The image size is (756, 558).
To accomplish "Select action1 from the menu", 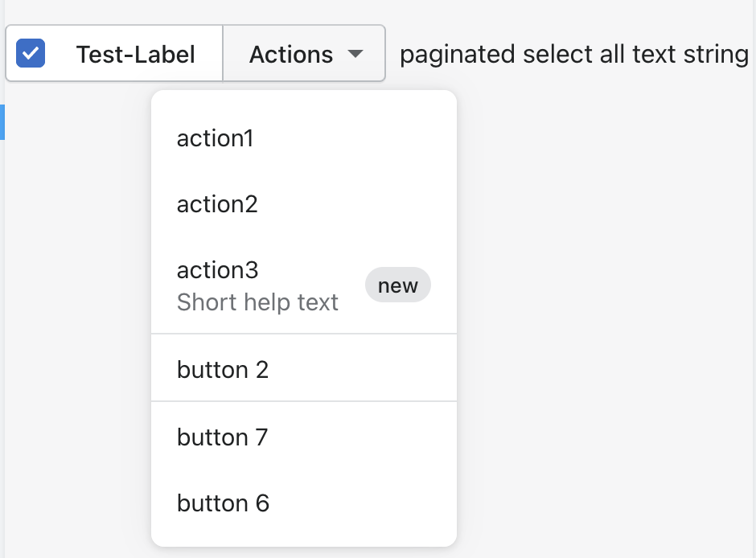I will coord(216,138).
